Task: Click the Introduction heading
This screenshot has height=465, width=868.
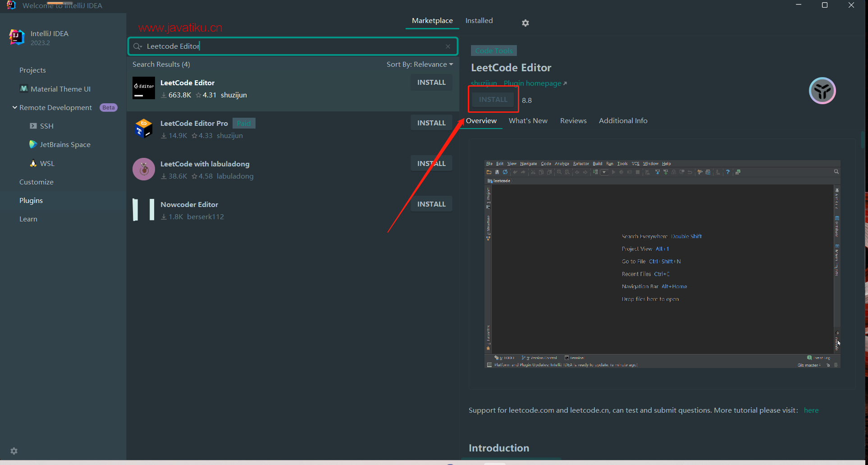Action: (499, 448)
